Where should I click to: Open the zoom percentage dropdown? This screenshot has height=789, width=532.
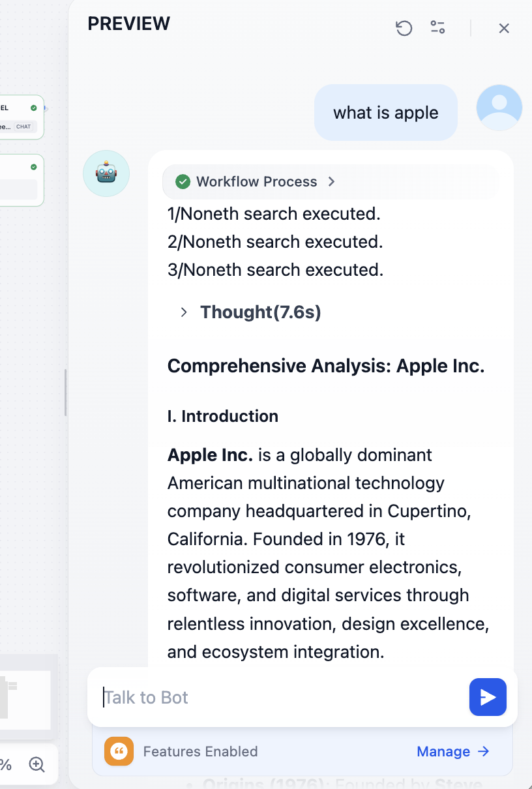(6, 765)
